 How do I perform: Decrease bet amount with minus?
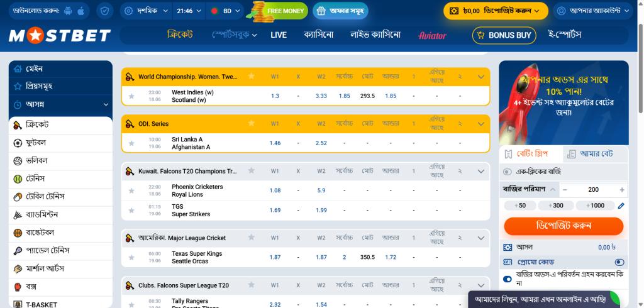[565, 190]
